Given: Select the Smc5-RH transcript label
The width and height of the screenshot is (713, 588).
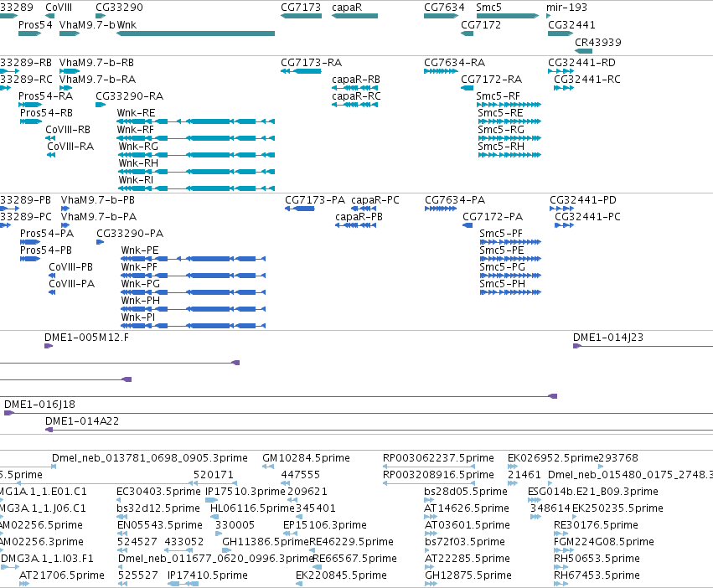Looking at the screenshot, I should (501, 147).
